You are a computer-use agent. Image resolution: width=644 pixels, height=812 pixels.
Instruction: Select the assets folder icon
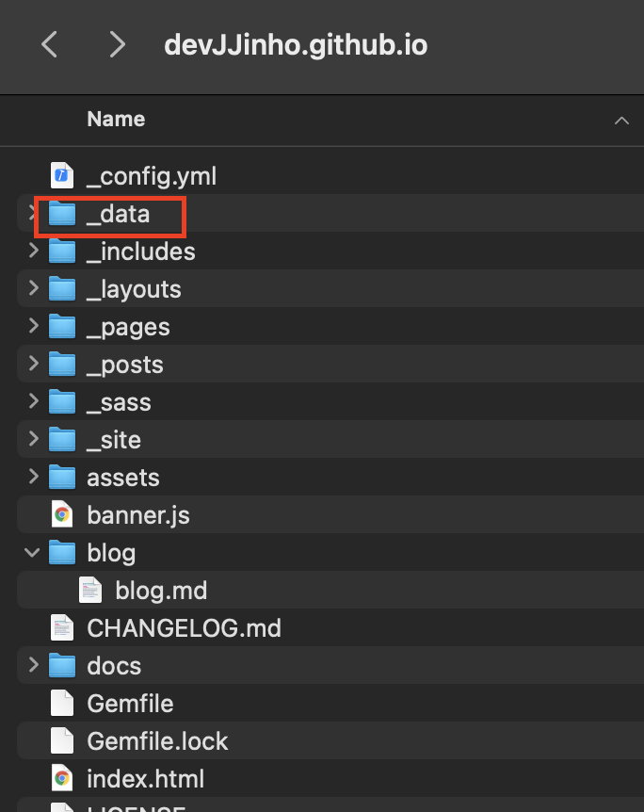pos(62,478)
